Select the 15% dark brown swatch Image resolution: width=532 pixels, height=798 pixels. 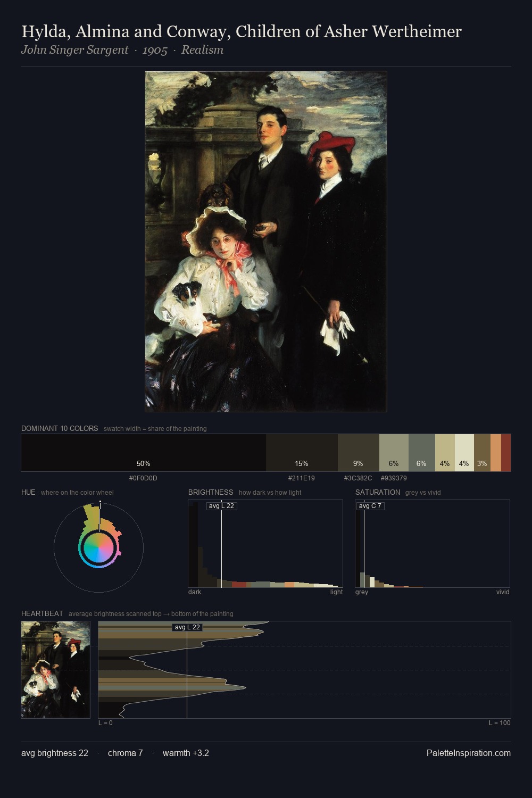(x=302, y=453)
